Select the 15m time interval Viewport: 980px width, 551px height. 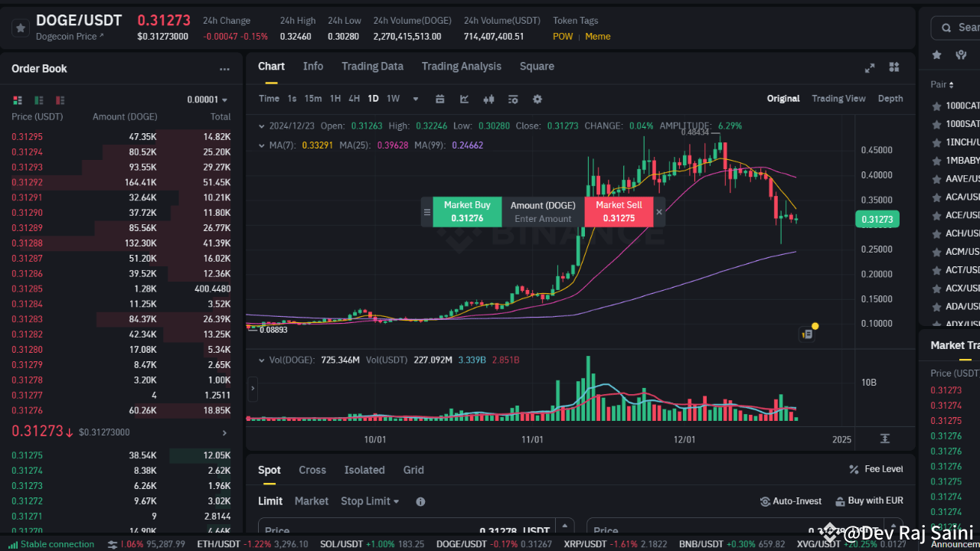pos(313,99)
